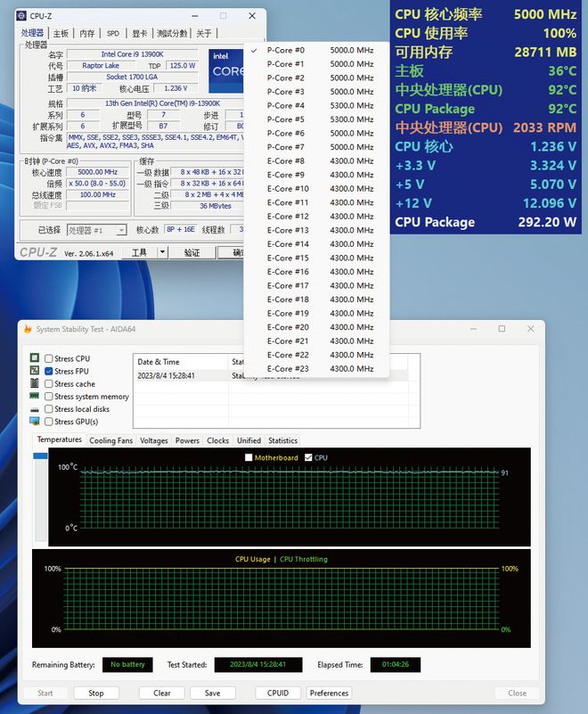
Task: Click the 总线速度 100.00 MHz field
Action: click(x=97, y=195)
